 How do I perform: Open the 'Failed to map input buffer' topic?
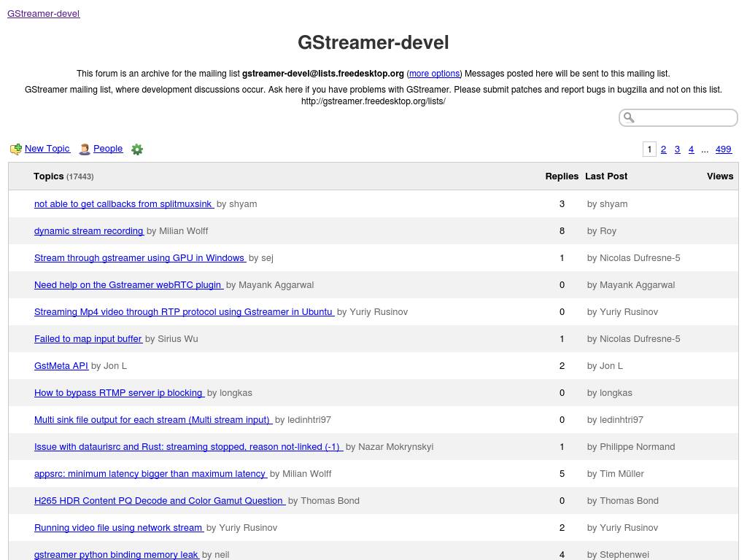(x=88, y=338)
